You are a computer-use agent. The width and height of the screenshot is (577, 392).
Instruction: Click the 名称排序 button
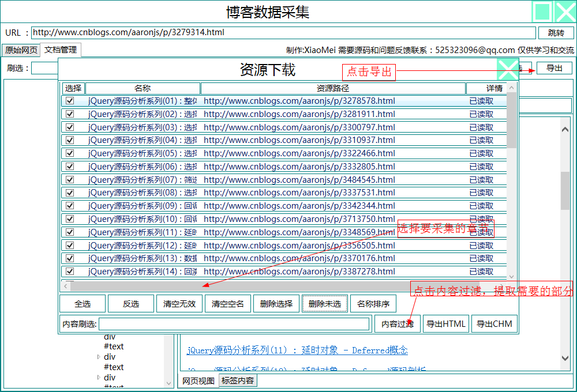(373, 304)
